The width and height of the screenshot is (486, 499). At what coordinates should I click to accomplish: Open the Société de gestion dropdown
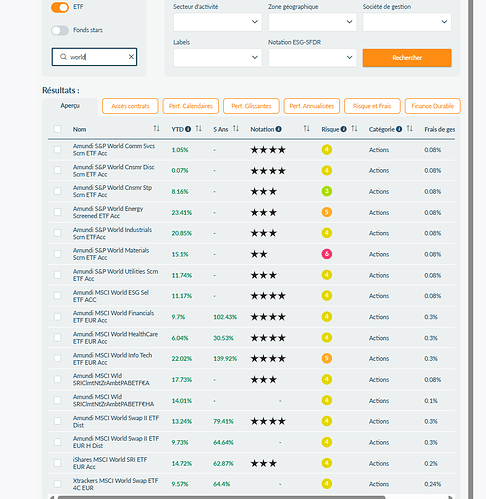[x=407, y=22]
